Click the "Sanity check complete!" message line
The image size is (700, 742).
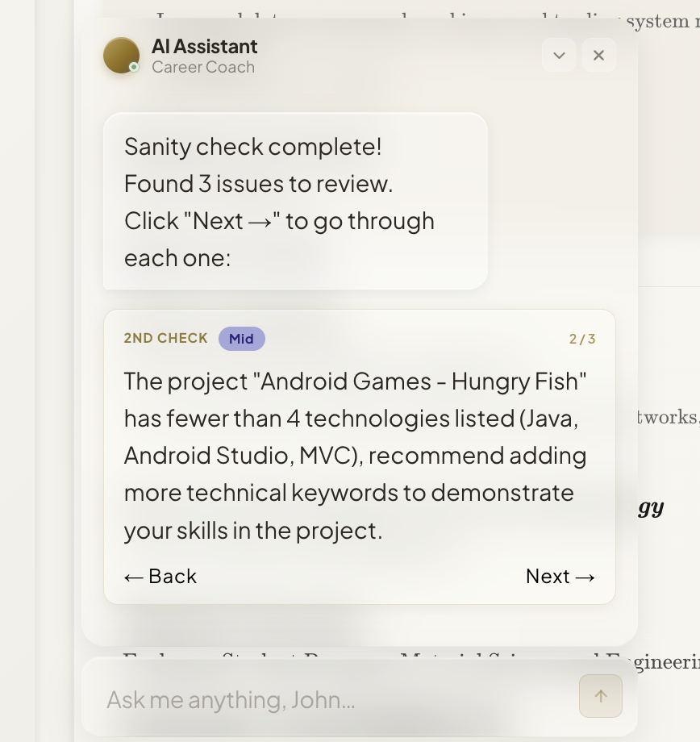tap(252, 147)
